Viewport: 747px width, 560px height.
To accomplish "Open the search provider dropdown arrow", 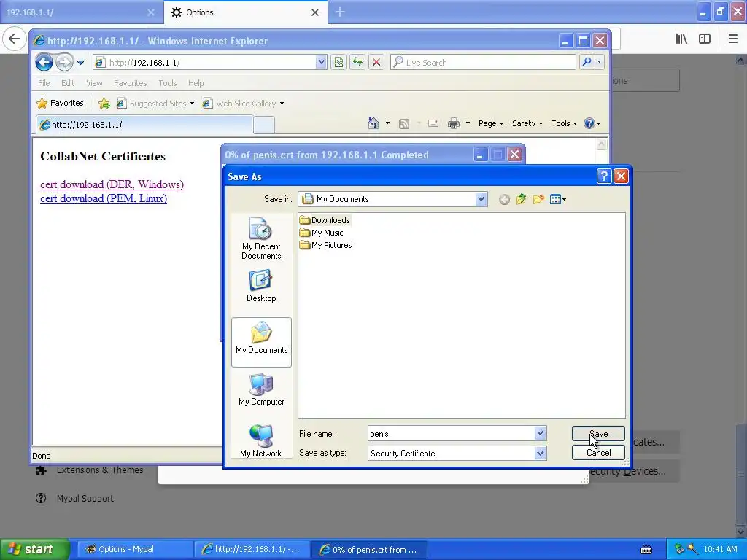I will coord(600,62).
